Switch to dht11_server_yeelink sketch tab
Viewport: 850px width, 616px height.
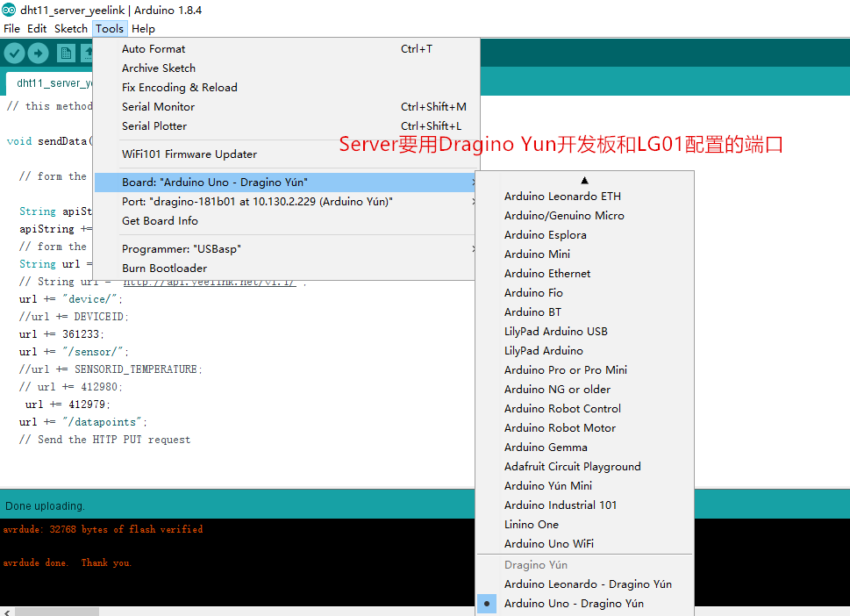click(52, 83)
